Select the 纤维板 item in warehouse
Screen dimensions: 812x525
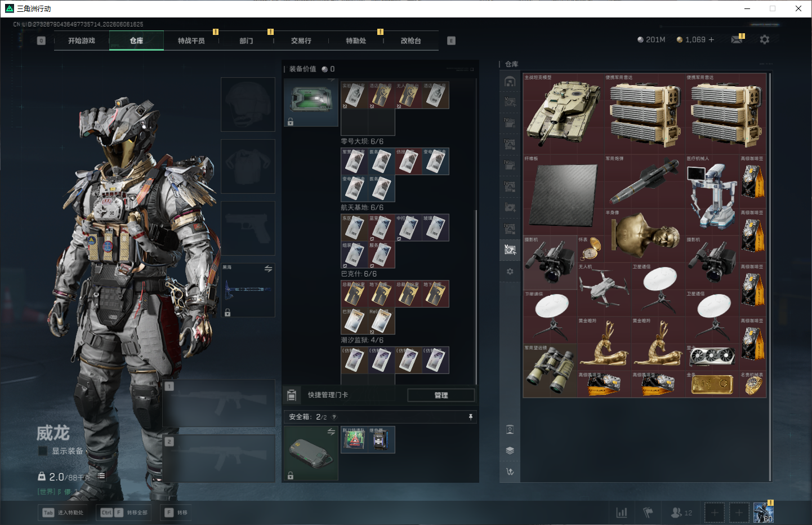564,195
